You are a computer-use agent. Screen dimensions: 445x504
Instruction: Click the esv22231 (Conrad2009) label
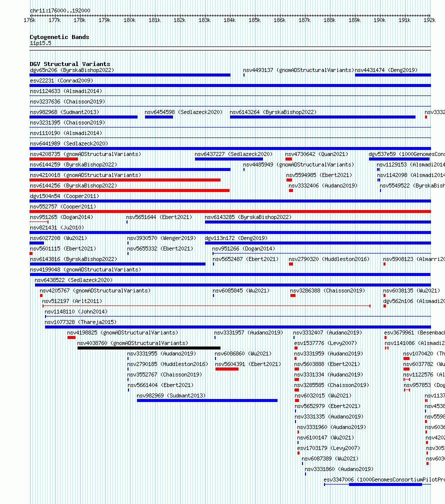[61, 80]
